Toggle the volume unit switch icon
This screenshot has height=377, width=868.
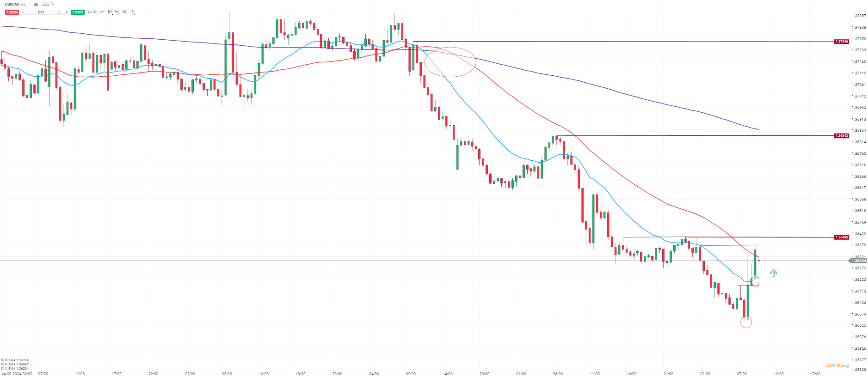(x=59, y=12)
